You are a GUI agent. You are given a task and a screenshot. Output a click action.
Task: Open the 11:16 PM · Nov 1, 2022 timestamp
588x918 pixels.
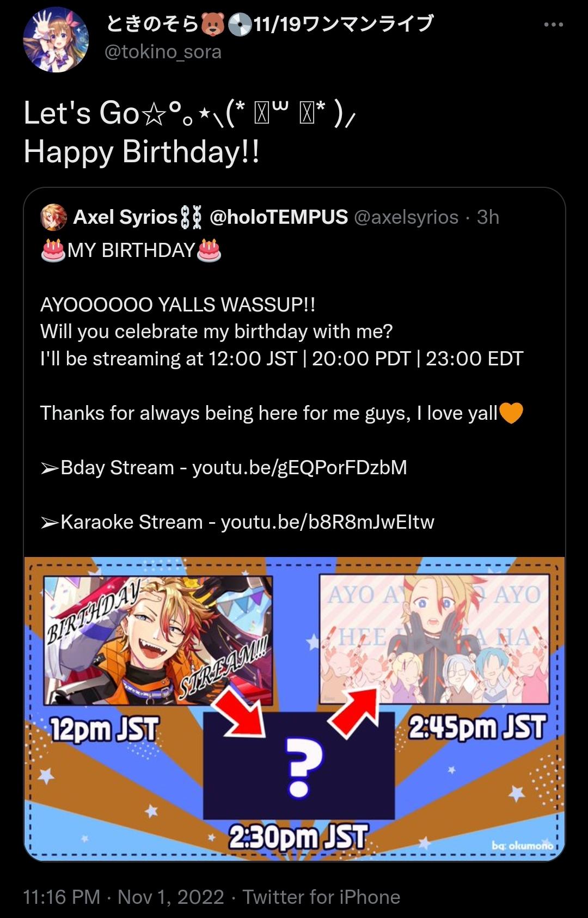pos(124,897)
